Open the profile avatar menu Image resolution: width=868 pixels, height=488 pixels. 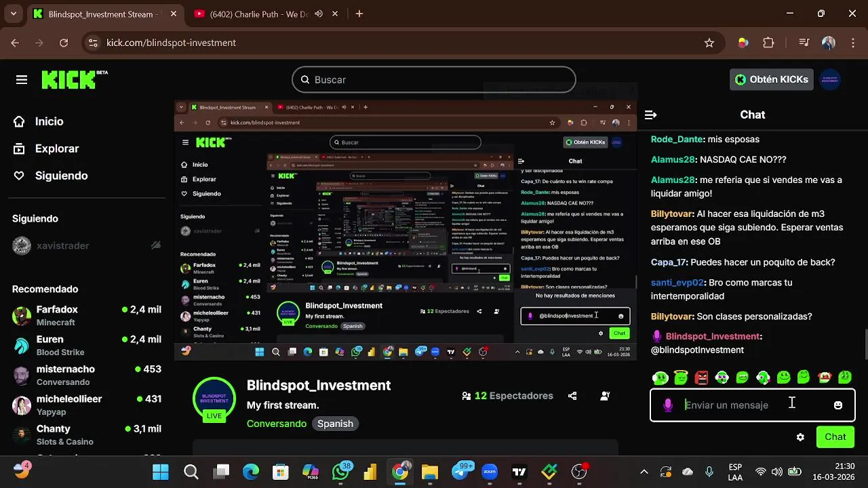pyautogui.click(x=830, y=79)
